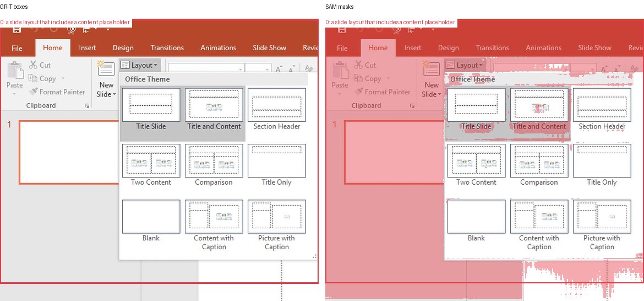This screenshot has height=301, width=644.
Task: Open Clipboard dialog launcher in left GRIT screenshot
Action: [x=86, y=106]
